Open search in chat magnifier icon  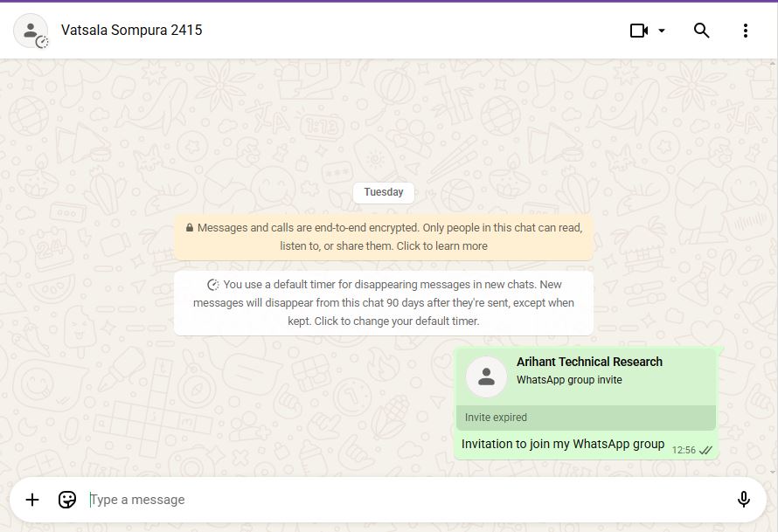point(701,31)
